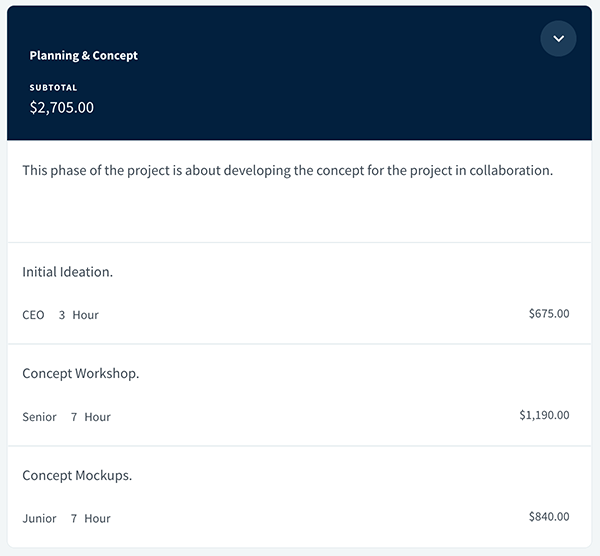
Task: Click the Hour unit beside Junior
Action: [x=97, y=519]
